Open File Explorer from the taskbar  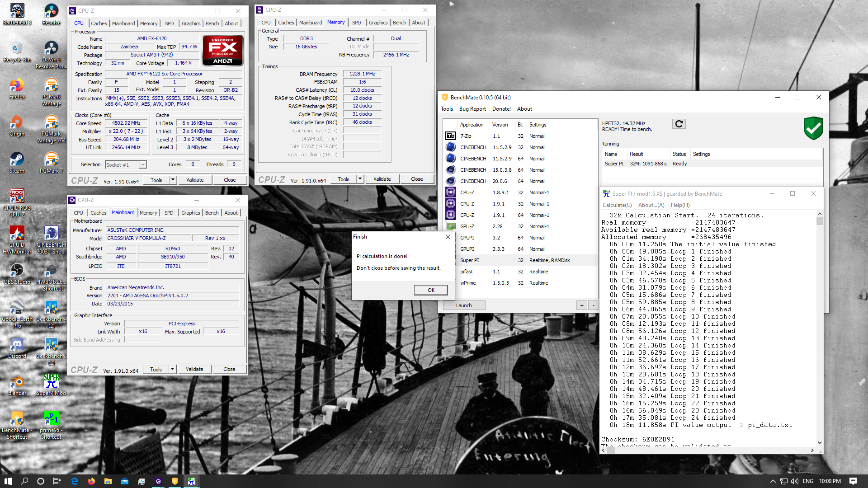108,481
